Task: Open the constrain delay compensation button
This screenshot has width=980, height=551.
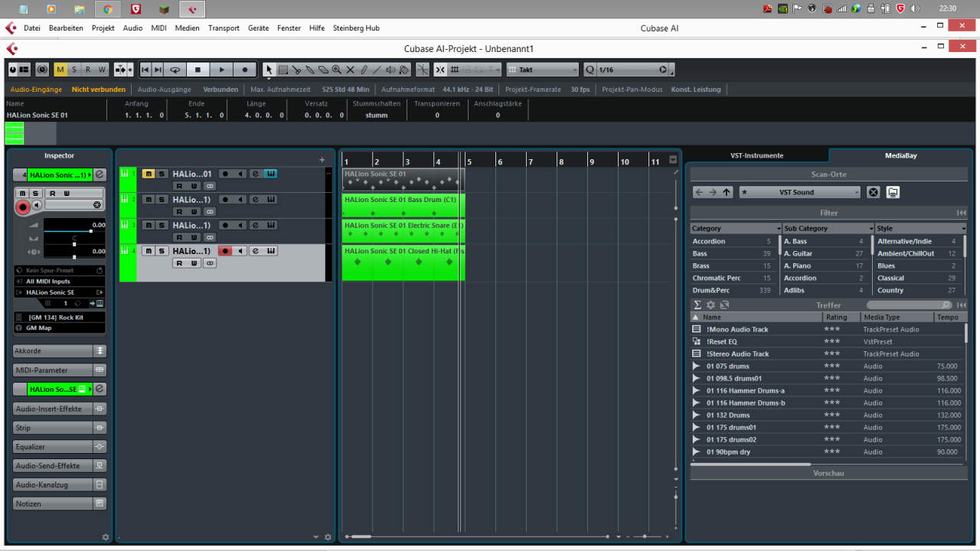Action: click(41, 70)
